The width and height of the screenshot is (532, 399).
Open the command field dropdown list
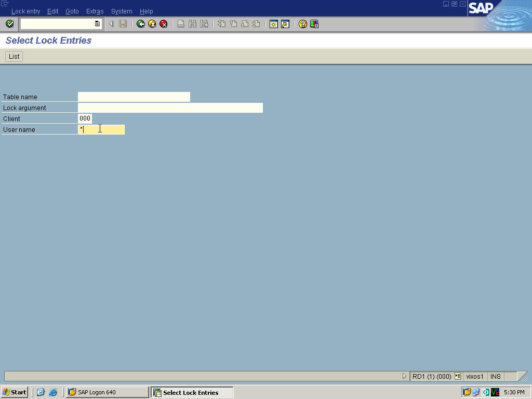[97, 23]
